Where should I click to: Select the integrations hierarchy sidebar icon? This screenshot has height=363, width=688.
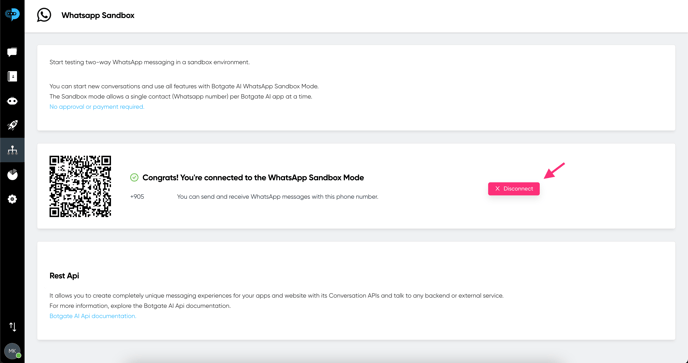tap(12, 150)
